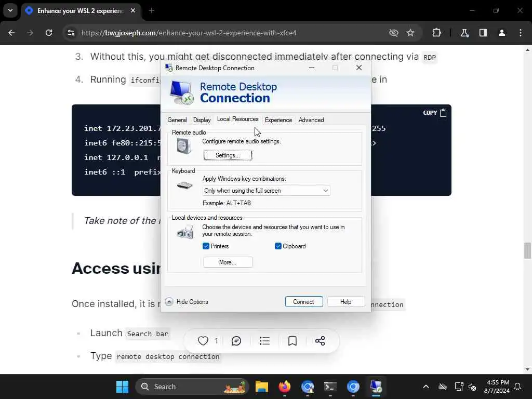Open browser three-dot menu
The width and height of the screenshot is (532, 399).
tap(521, 33)
